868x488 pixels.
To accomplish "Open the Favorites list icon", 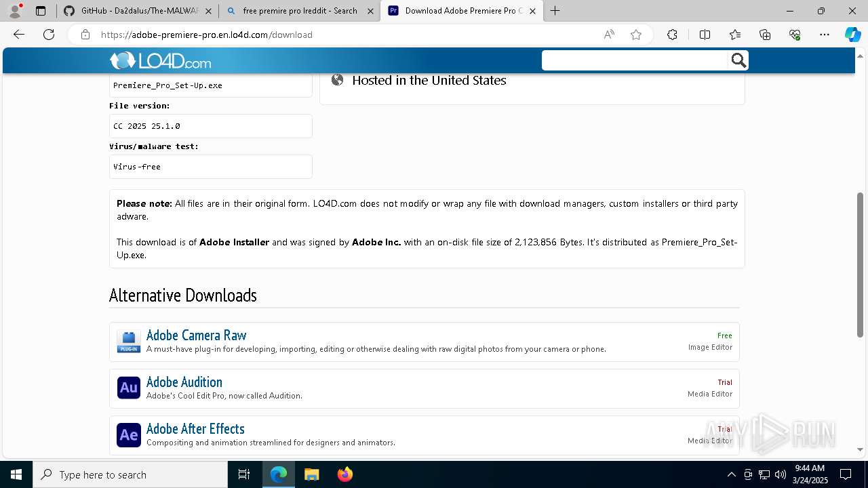I will pos(735,35).
